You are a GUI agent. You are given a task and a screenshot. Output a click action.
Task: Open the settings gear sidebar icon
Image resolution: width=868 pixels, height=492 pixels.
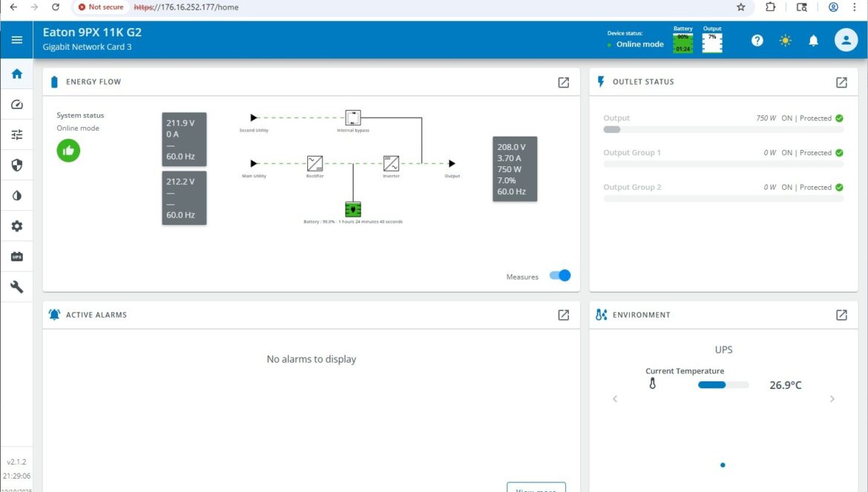click(x=16, y=226)
